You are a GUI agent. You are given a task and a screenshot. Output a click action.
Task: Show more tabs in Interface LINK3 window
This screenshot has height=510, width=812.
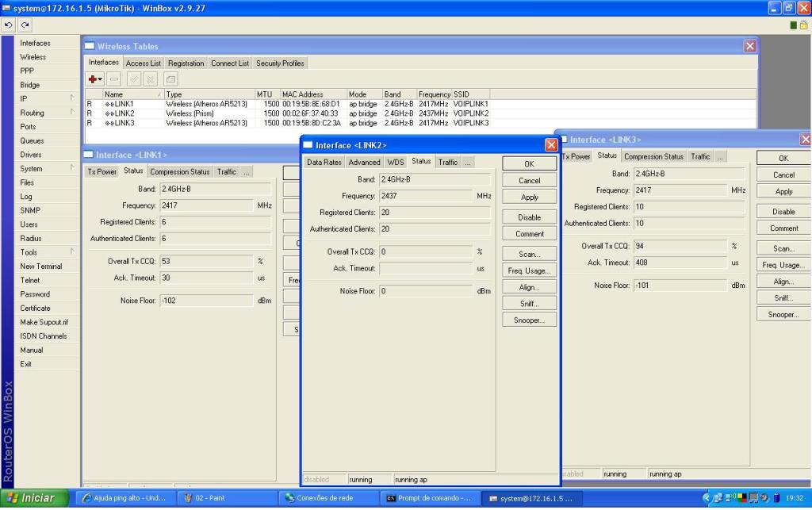point(720,157)
